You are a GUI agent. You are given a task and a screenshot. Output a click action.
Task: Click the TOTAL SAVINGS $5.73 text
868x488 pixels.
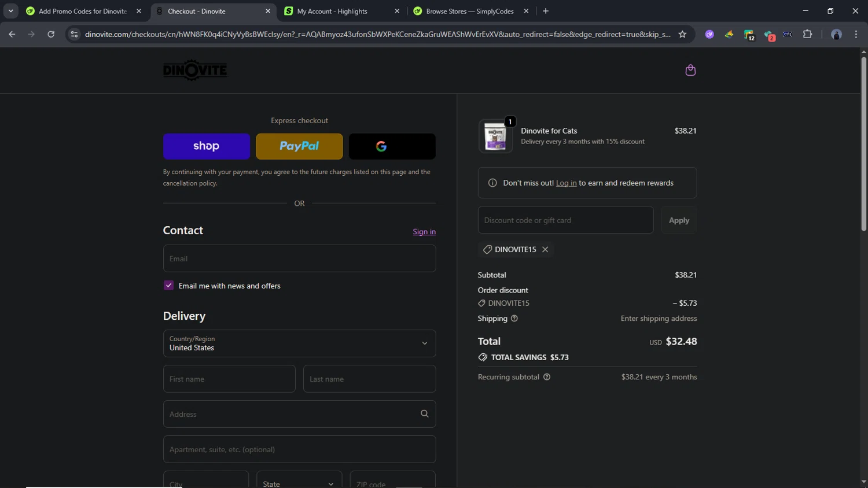[x=529, y=357]
